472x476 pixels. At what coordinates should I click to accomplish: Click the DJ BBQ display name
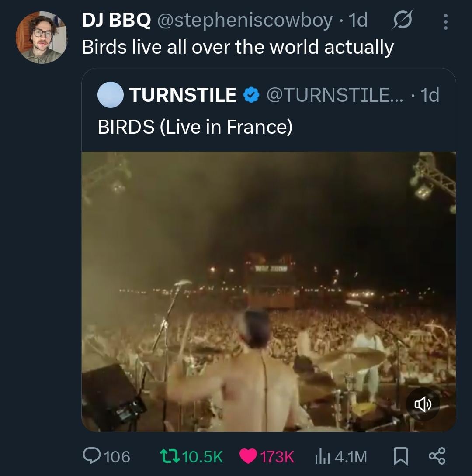116,21
